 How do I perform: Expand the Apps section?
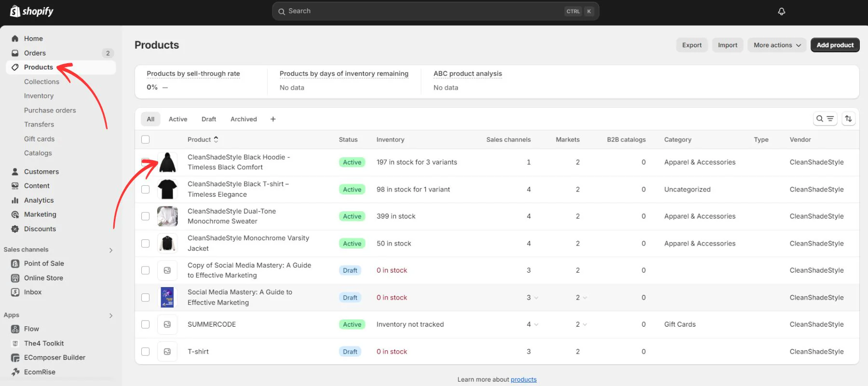click(x=111, y=316)
